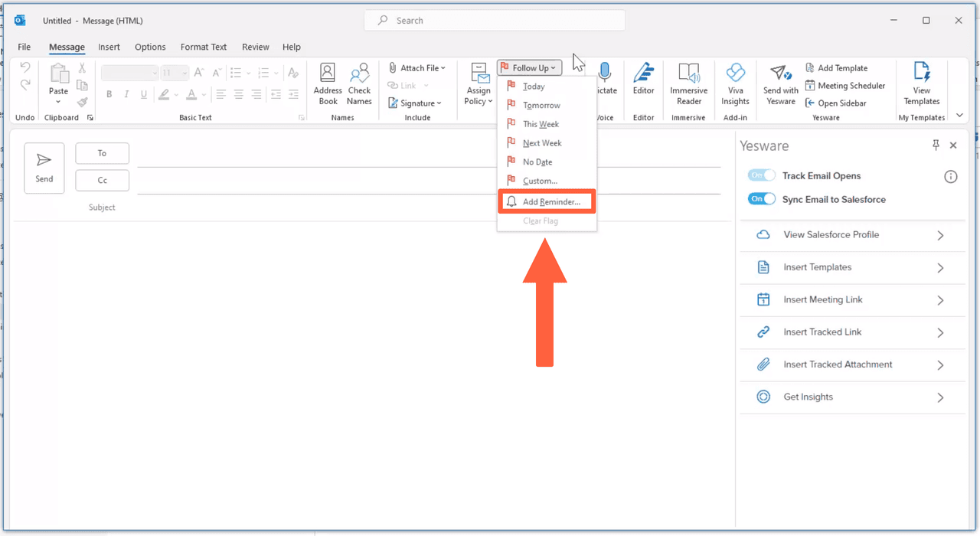Launch Immersive Reader
Screen dimensions: 980x536
tap(688, 83)
